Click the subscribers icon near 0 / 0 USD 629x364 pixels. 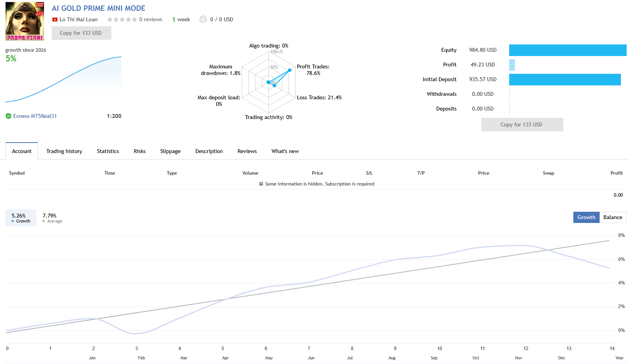coord(203,19)
